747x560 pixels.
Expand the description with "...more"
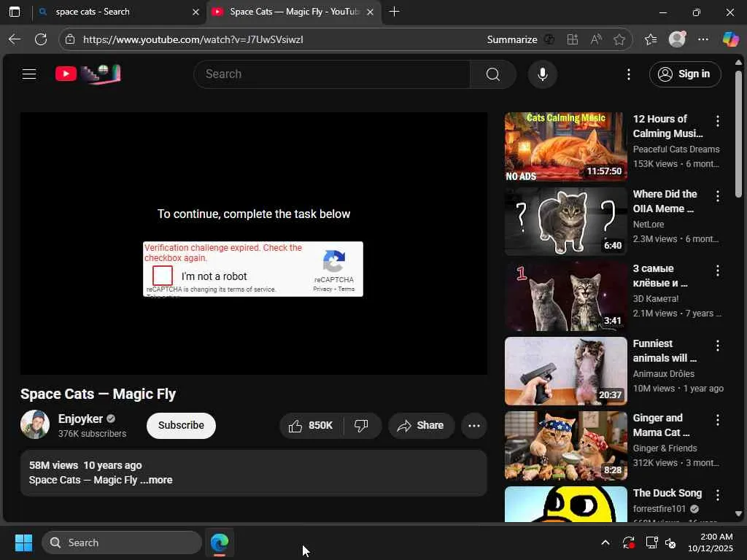coord(156,480)
